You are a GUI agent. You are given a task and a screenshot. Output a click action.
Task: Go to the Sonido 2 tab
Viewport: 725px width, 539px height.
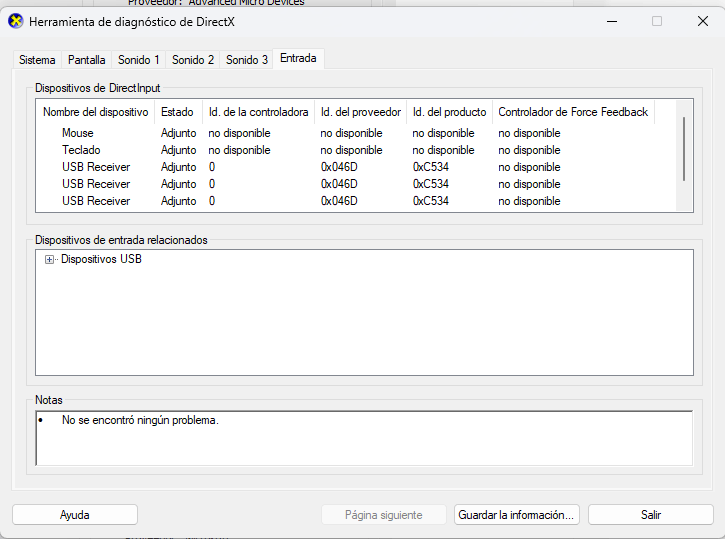point(193,60)
